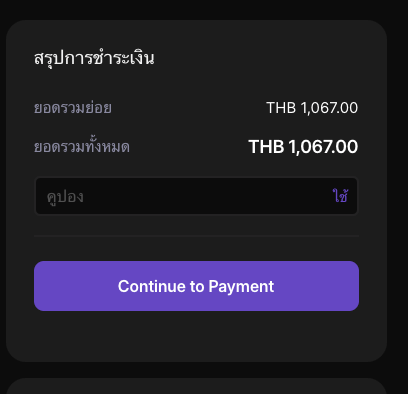Select the partially visible card at bottom
Screen dimensions: 408x394
coord(196,386)
